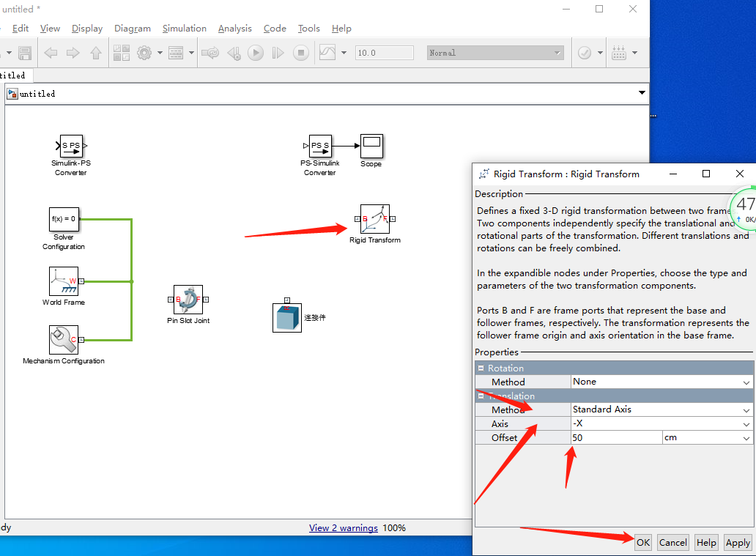
Task: Open the Diagram menu
Action: (x=133, y=29)
